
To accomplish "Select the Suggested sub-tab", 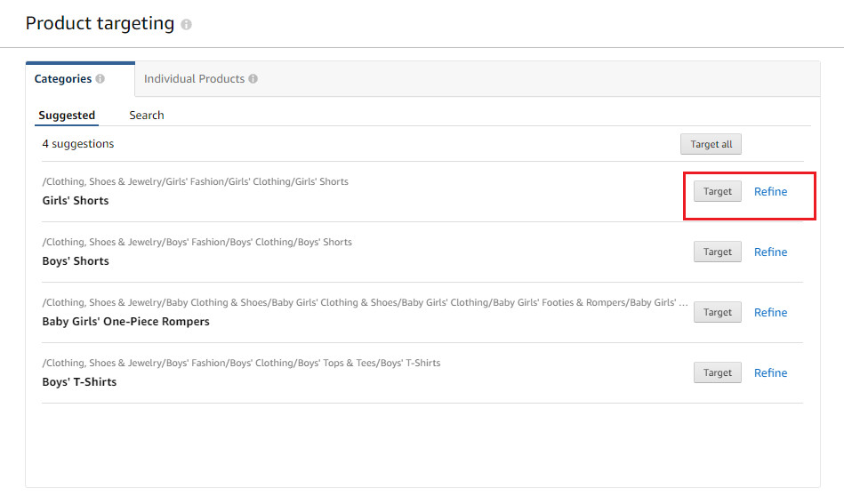I will [67, 116].
